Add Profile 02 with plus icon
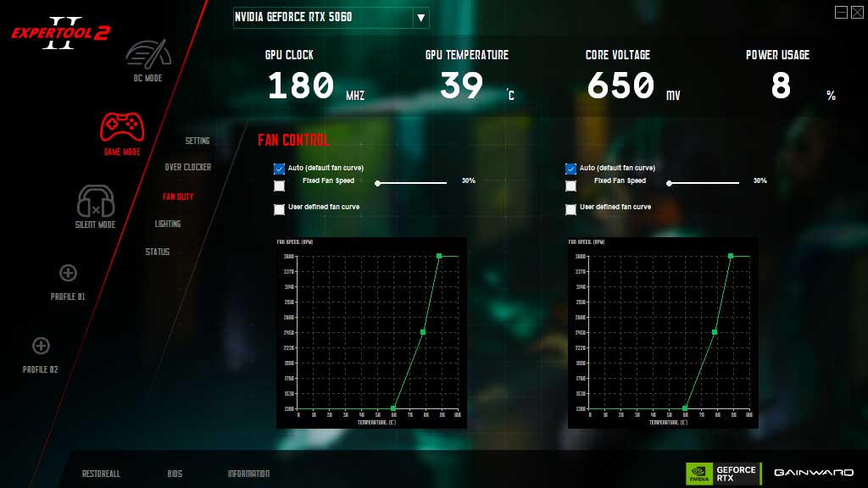 [x=41, y=346]
